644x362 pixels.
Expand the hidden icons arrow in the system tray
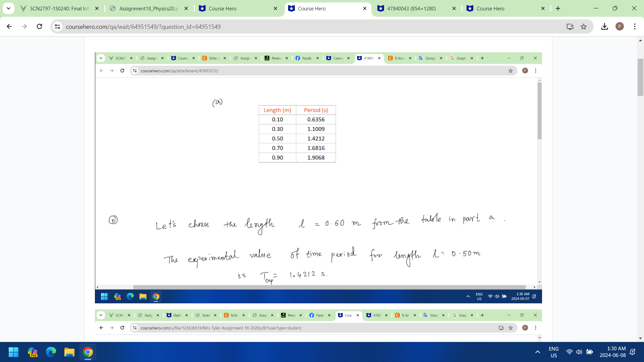click(x=538, y=352)
